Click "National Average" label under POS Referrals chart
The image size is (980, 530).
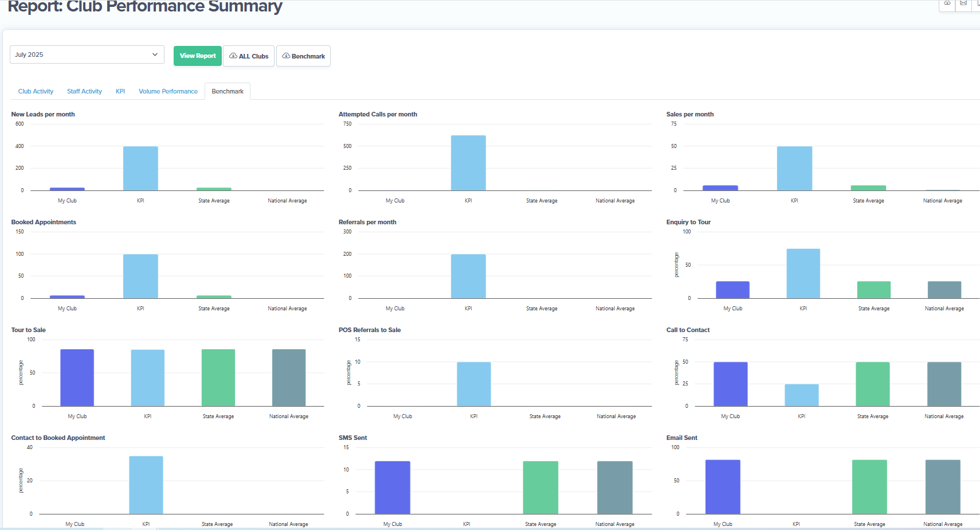616,416
